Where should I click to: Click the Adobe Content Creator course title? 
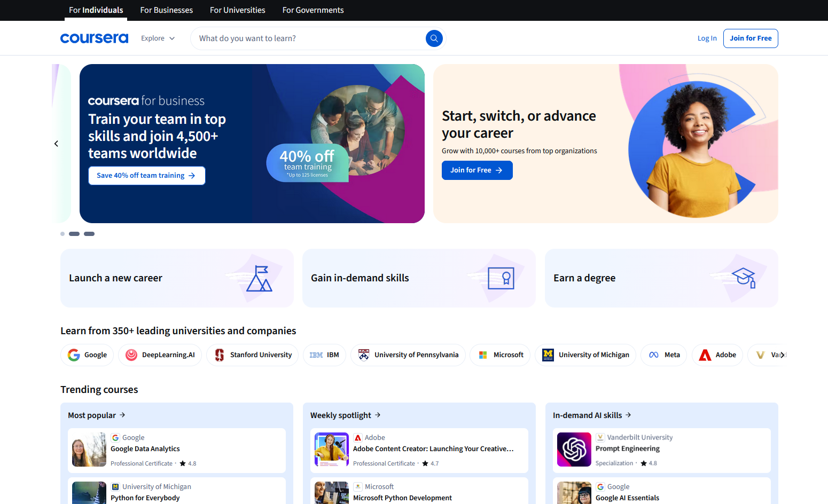click(x=433, y=449)
